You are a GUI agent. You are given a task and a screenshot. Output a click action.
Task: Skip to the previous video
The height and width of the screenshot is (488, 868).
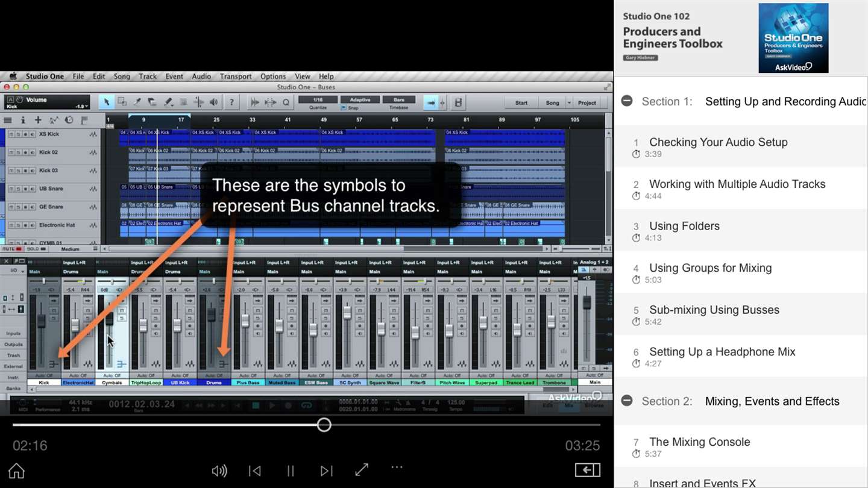(255, 471)
